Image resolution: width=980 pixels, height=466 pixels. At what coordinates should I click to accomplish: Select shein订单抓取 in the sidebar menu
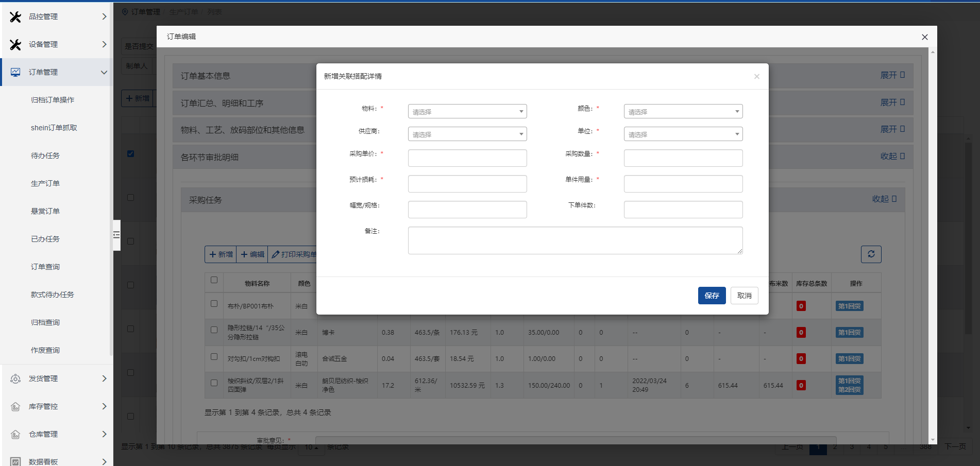tap(54, 128)
